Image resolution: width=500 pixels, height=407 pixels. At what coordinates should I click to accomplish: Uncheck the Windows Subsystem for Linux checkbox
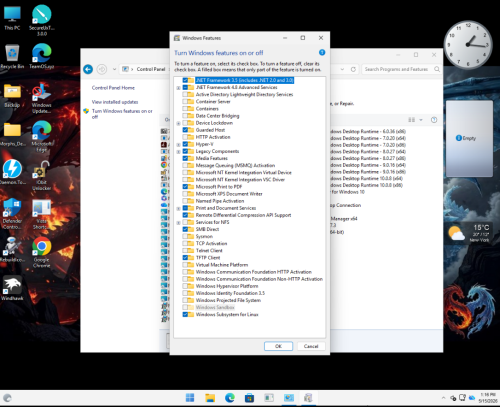click(x=185, y=315)
